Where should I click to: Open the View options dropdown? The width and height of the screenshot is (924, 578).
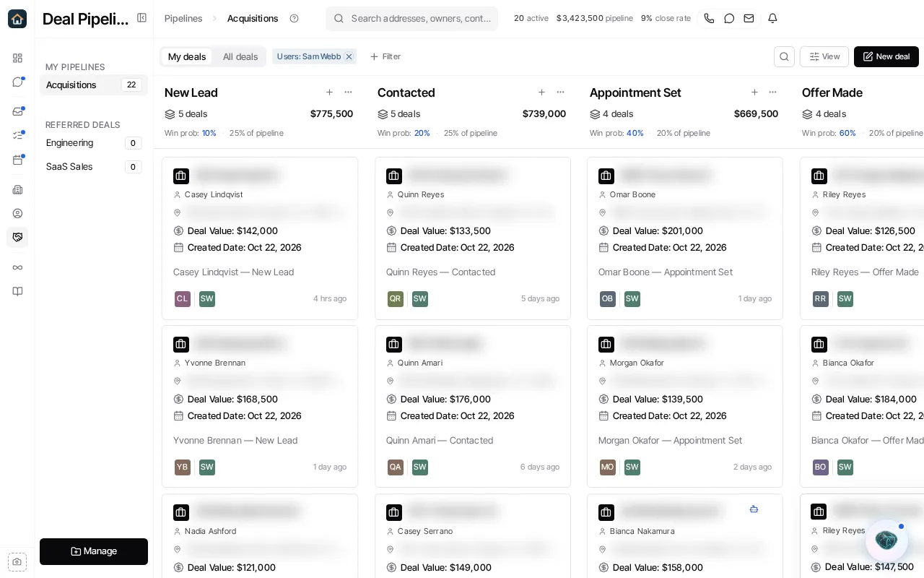(824, 56)
